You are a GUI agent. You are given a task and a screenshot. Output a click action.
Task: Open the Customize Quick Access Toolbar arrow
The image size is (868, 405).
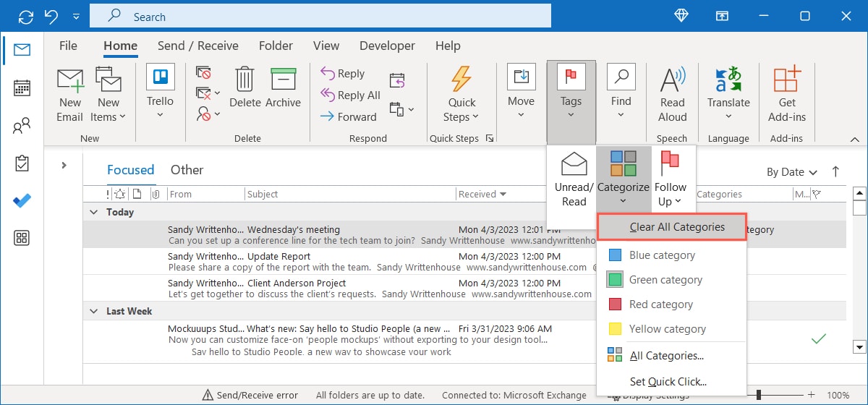77,17
